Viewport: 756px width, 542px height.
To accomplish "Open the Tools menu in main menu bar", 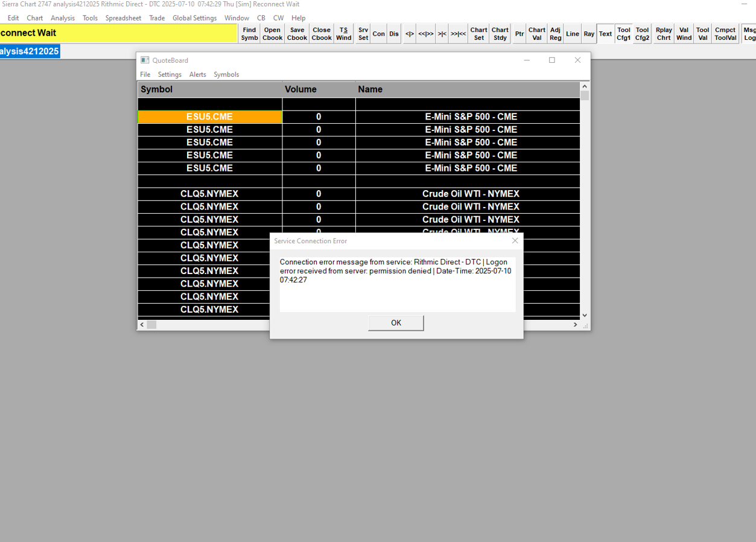I will (91, 18).
